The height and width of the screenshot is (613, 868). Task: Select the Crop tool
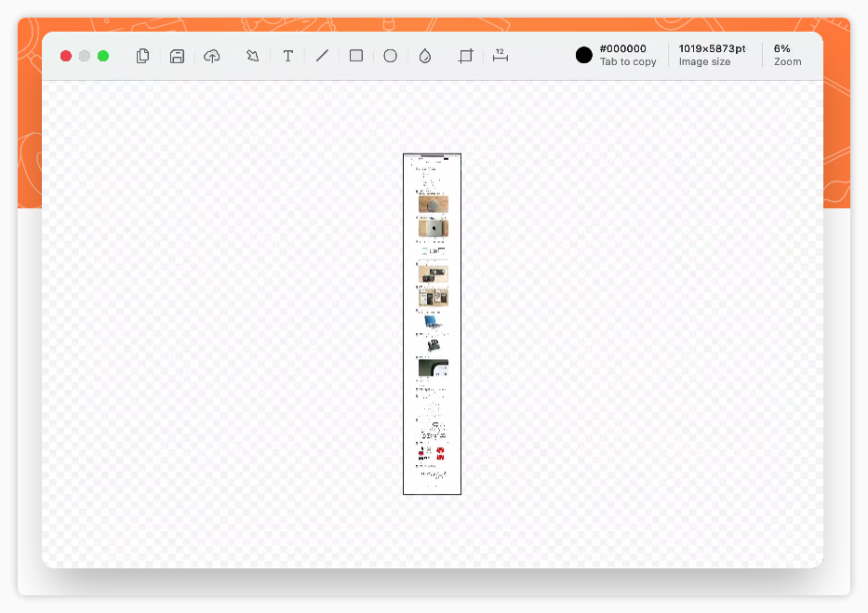(465, 56)
